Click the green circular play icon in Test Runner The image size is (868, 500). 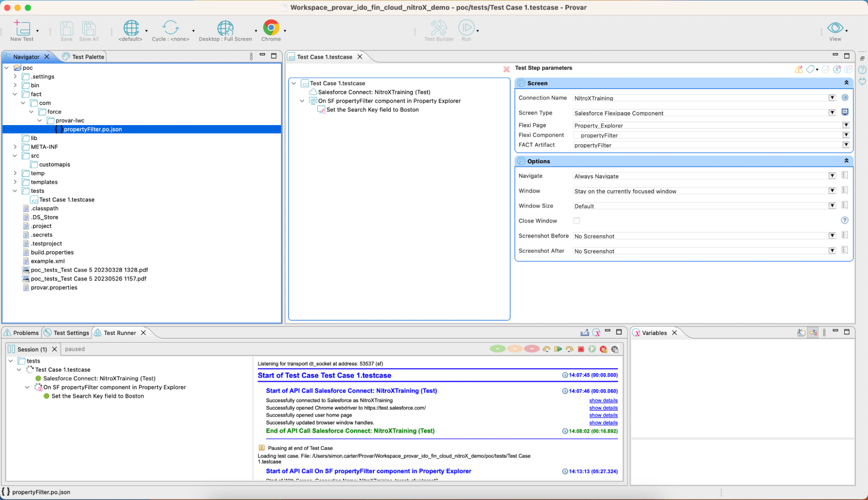point(592,349)
